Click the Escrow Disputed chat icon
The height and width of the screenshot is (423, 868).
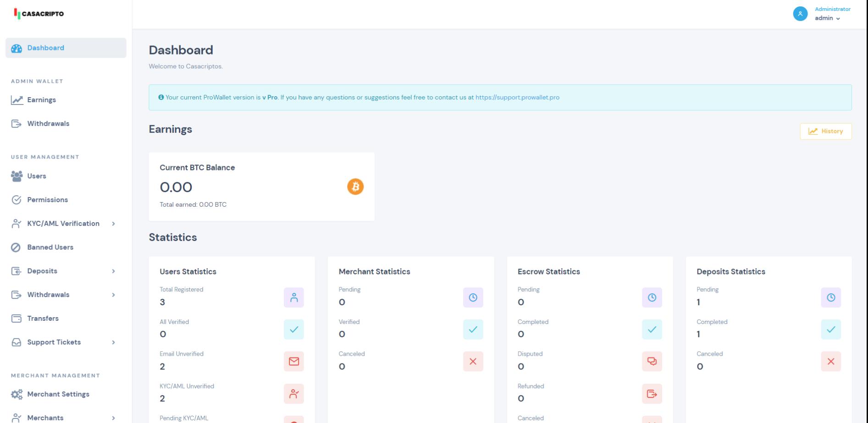pyautogui.click(x=652, y=362)
